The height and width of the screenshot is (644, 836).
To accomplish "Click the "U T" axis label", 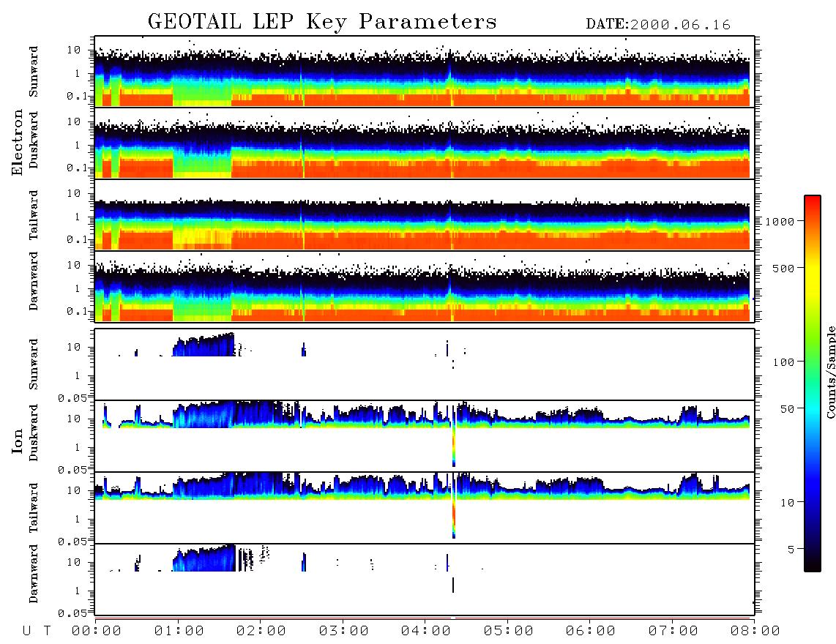I will pos(37,632).
